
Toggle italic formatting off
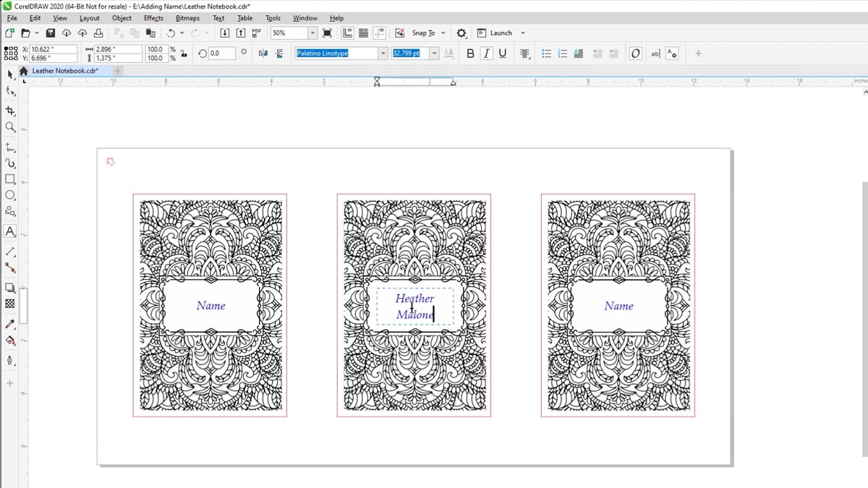tap(486, 53)
